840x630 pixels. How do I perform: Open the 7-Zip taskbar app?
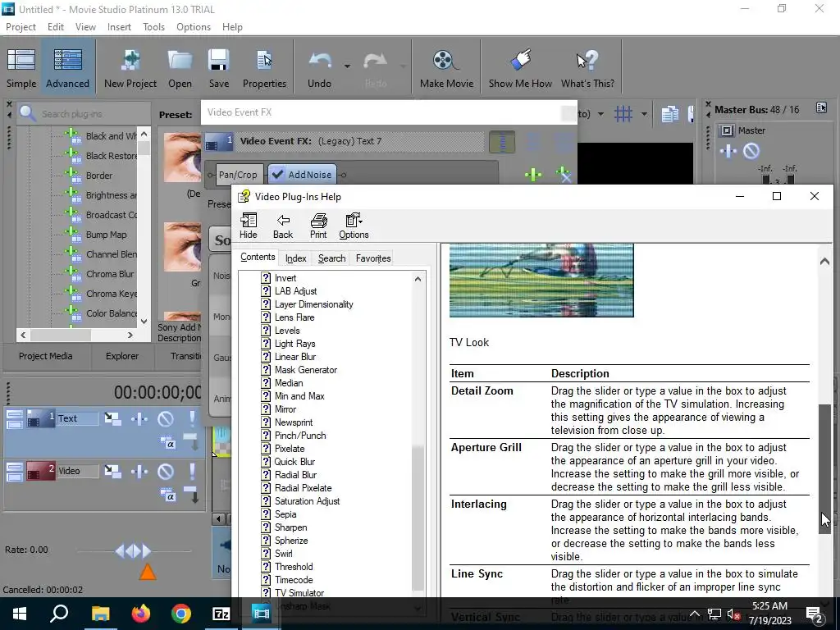coord(221,614)
